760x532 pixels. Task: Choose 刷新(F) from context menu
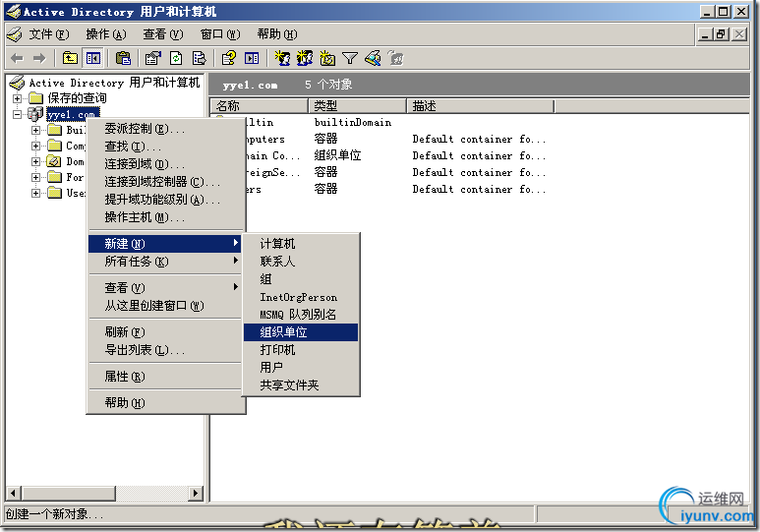[x=165, y=332]
